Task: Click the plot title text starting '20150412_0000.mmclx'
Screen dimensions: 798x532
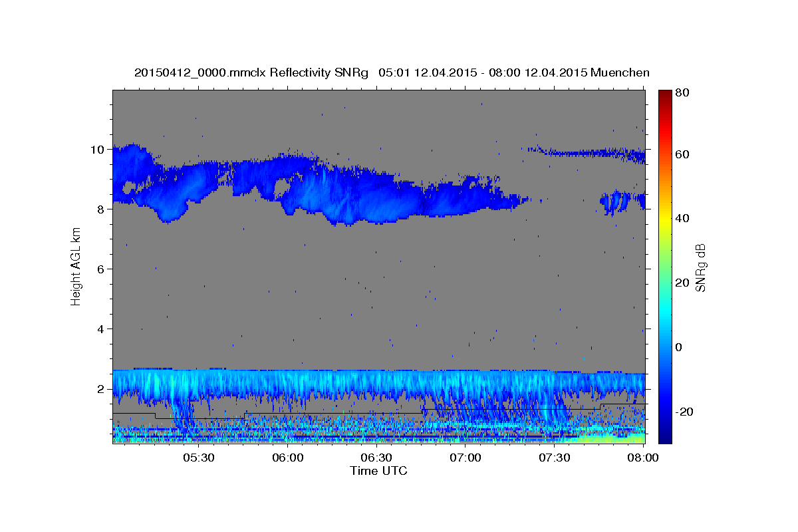Action: [392, 72]
